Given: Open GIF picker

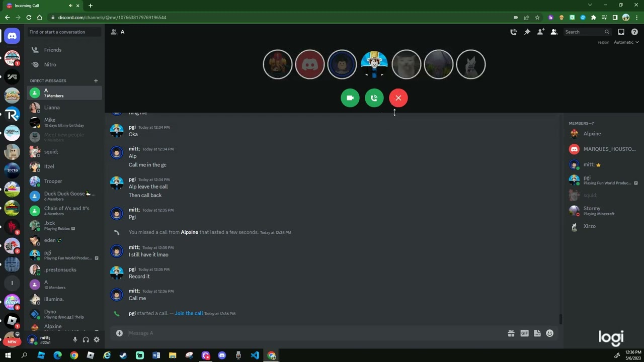Looking at the screenshot, I should pos(524,333).
